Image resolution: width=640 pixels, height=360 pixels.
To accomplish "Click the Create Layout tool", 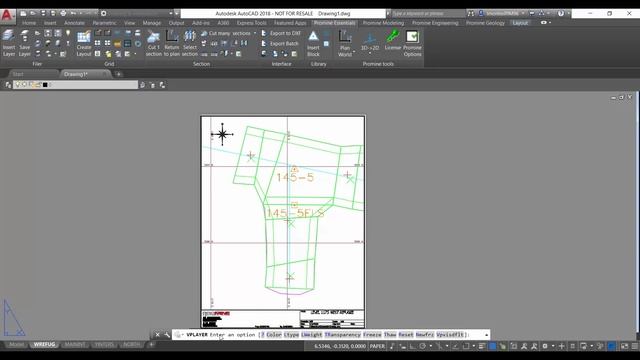I will coord(84,43).
